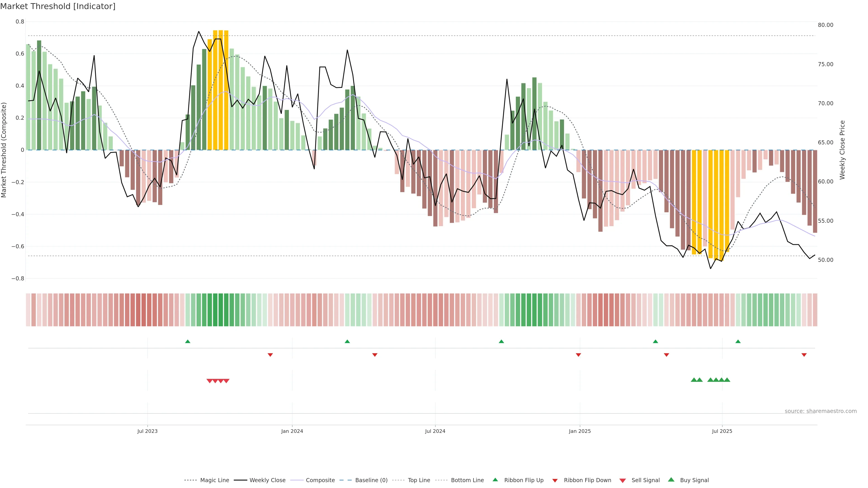Click the Jul 2023 x-axis label
868x488 pixels.
pos(147,431)
